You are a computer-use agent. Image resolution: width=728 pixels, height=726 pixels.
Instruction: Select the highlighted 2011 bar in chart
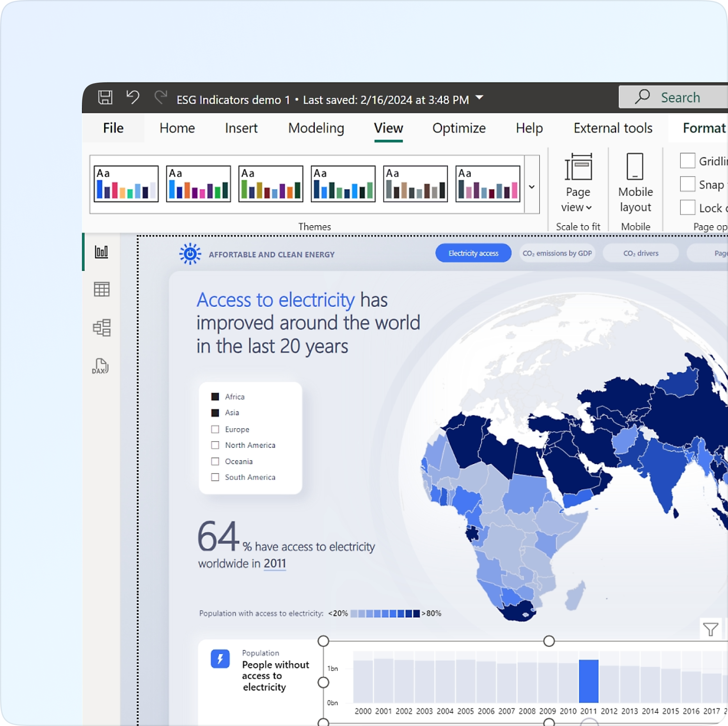588,681
